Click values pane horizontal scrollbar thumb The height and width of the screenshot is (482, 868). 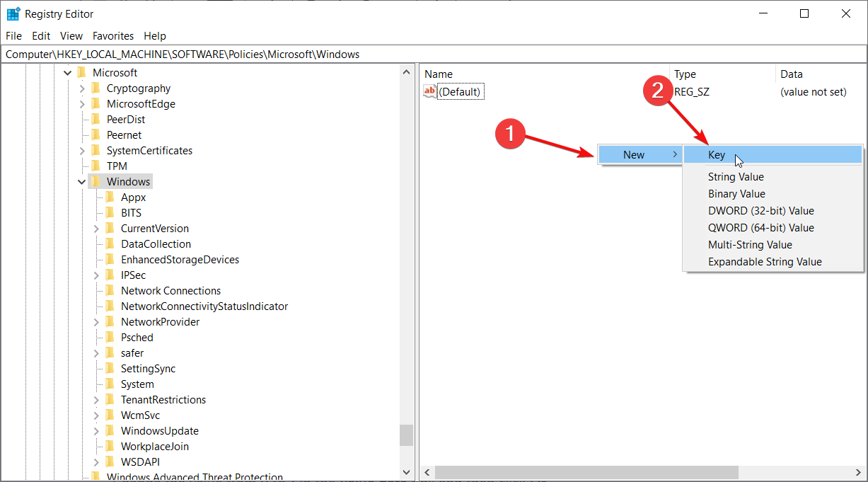586,472
